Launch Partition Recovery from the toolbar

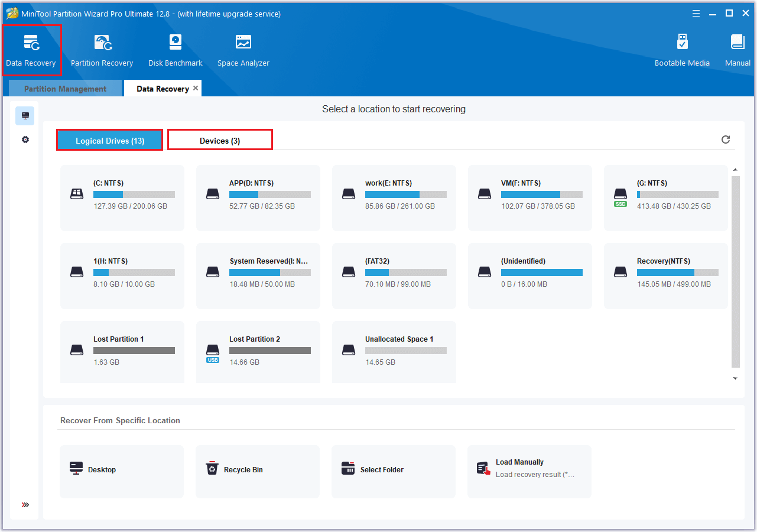point(102,50)
